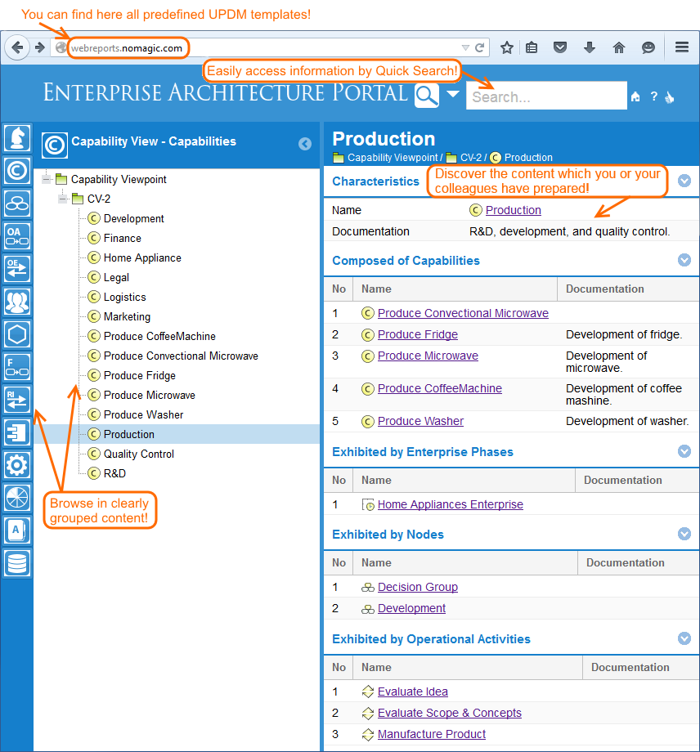Collapse the CV-2 folder node
Viewport: 700px width, 752px height.
pos(62,199)
